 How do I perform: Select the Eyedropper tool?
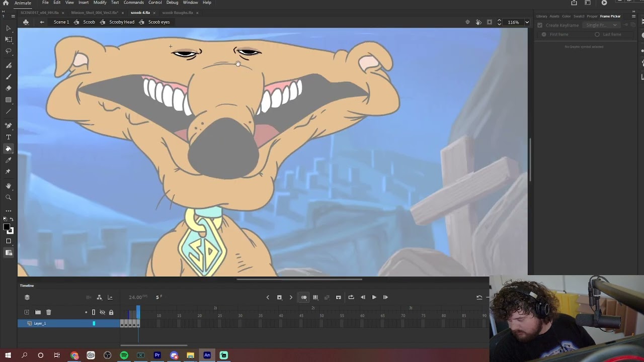coord(9,160)
